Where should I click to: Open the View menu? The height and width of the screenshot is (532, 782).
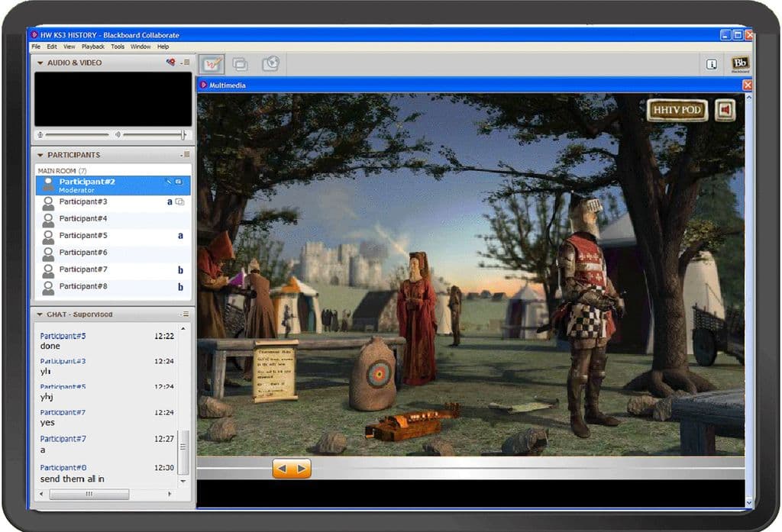point(69,47)
